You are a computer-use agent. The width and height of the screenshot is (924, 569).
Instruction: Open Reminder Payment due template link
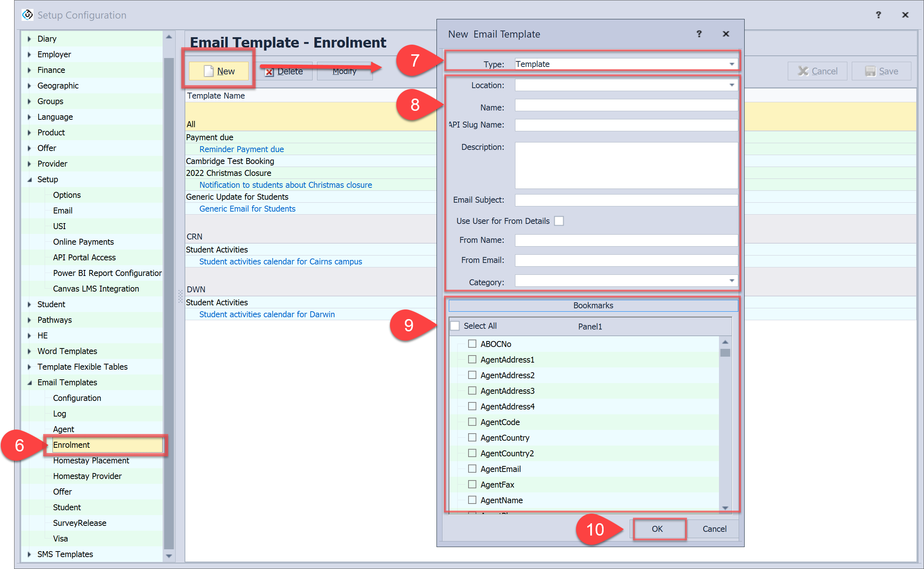(242, 149)
